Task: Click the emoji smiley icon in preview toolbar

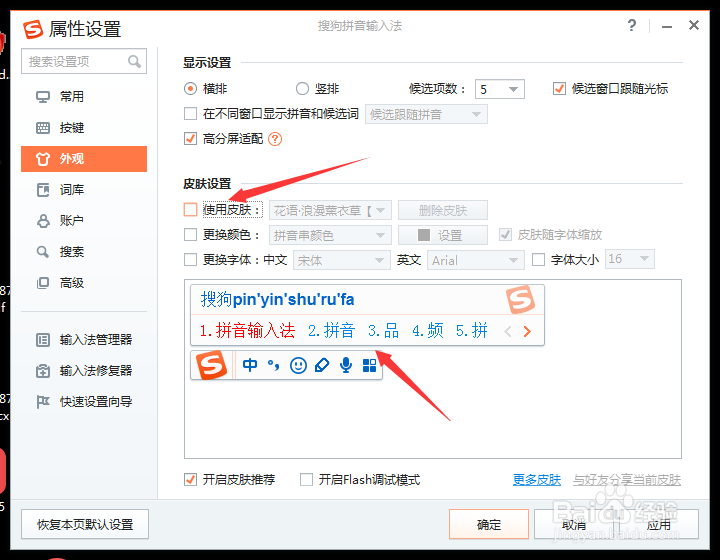Action: [298, 365]
